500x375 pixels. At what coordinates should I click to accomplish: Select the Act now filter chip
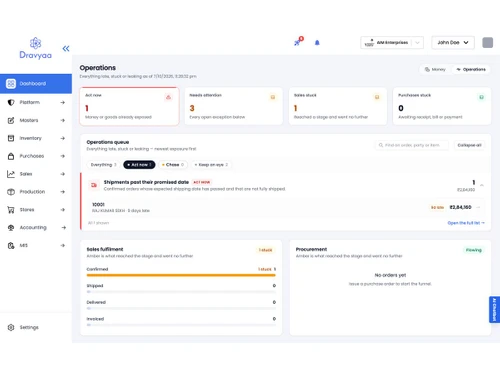139,165
